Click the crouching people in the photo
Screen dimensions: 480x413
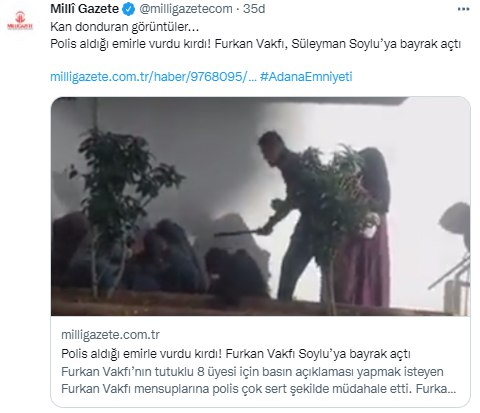pyautogui.click(x=160, y=257)
